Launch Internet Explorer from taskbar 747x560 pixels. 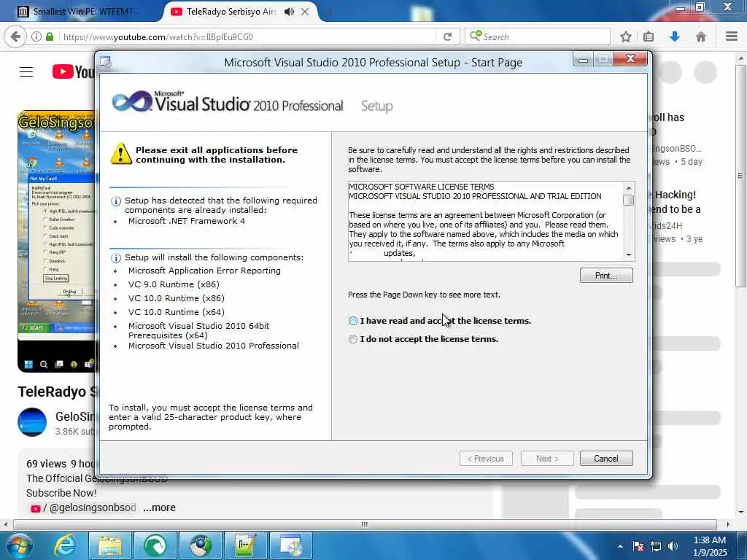point(65,545)
